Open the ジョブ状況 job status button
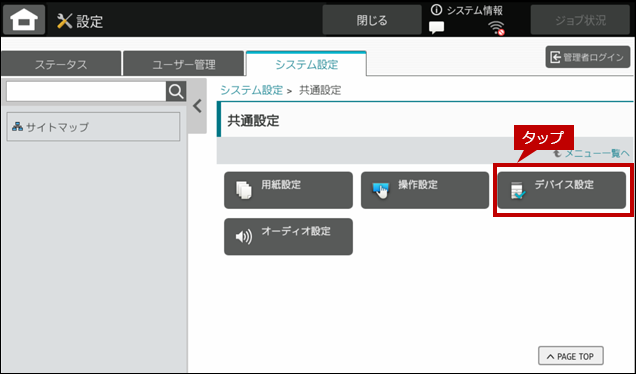636x374 pixels. [x=580, y=20]
